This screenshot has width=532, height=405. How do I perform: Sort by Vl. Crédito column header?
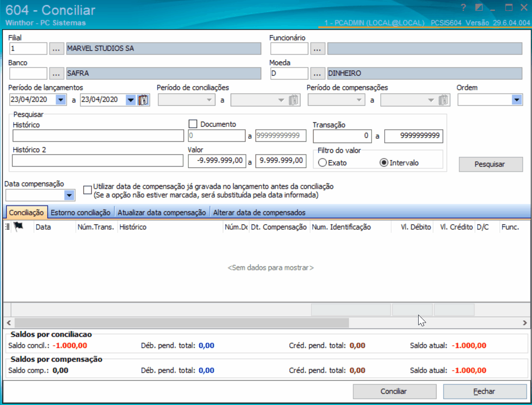[454, 227]
